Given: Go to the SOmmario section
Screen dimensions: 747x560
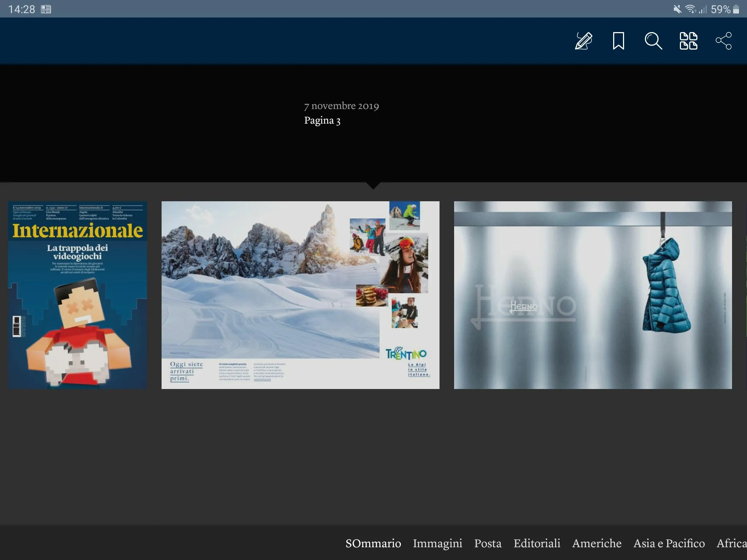Looking at the screenshot, I should click(x=373, y=543).
